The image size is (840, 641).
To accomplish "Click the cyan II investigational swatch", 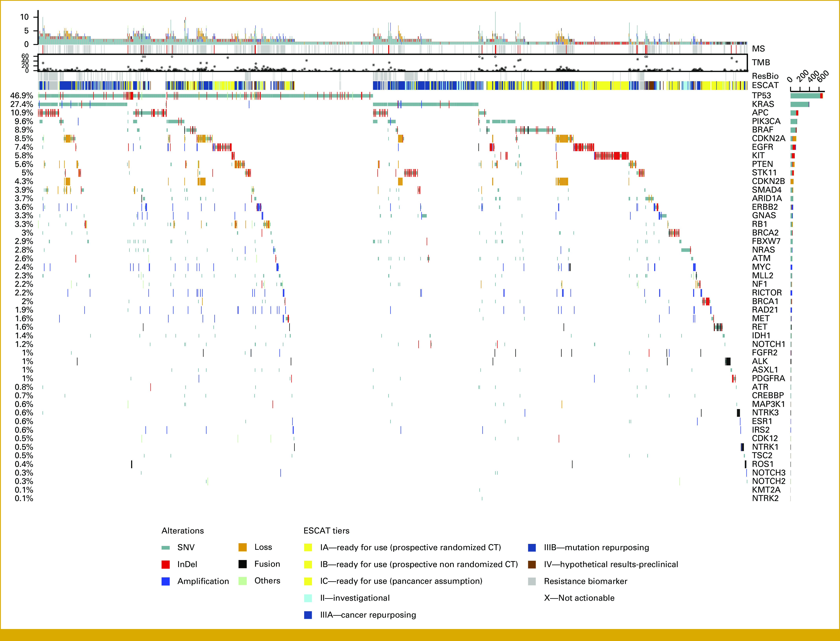I will click(x=308, y=598).
